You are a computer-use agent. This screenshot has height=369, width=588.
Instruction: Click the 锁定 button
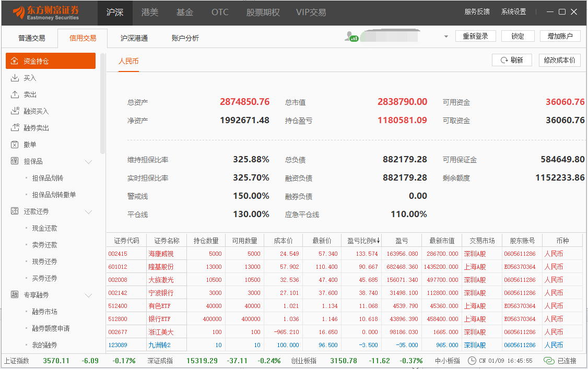[518, 36]
